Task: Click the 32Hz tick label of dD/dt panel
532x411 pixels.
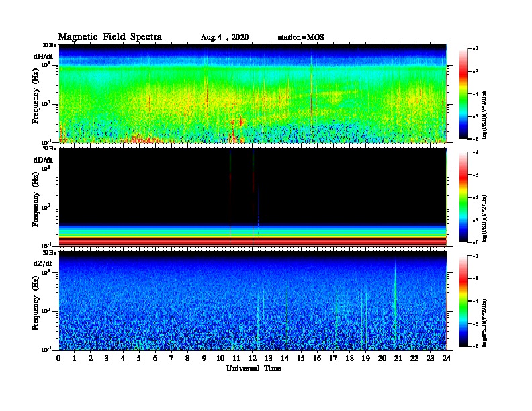Action: [49, 148]
